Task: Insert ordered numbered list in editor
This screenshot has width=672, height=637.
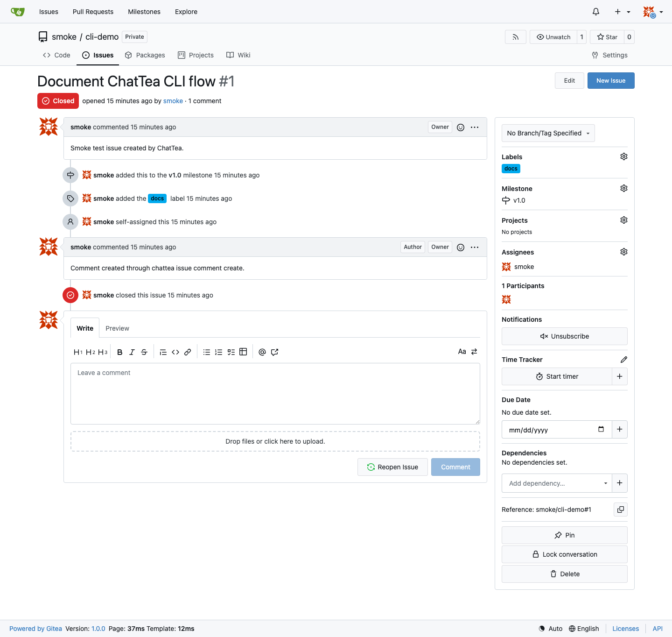Action: tap(219, 352)
